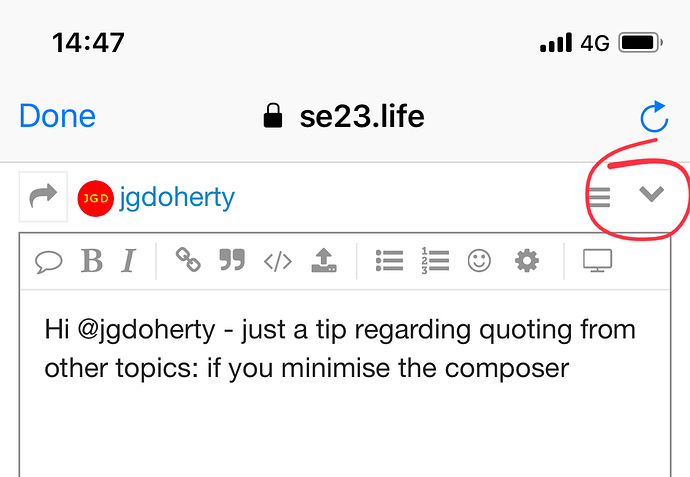Open the composer hamburger menu

(x=599, y=197)
